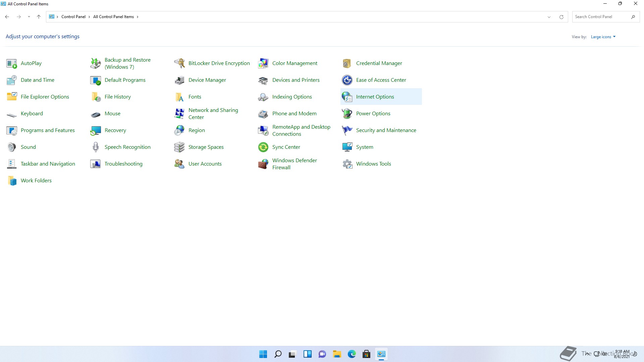
Task: Open the Work Folders icon
Action: tap(12, 181)
